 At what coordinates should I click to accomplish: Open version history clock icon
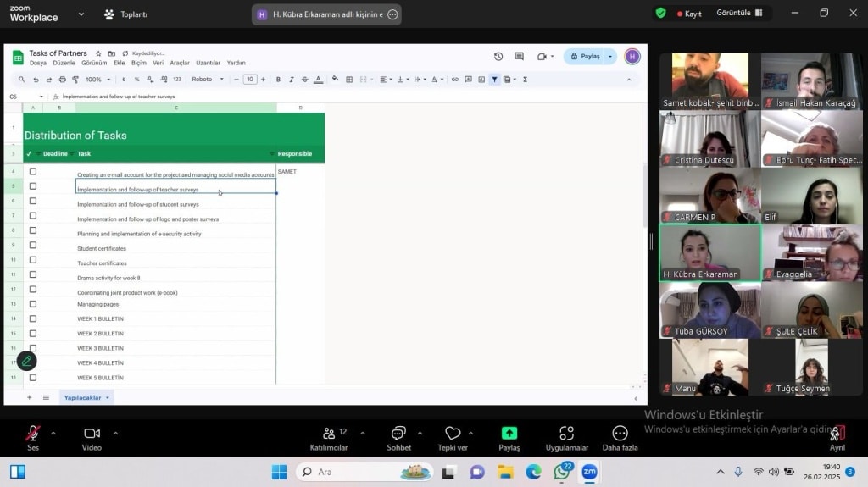(x=498, y=57)
